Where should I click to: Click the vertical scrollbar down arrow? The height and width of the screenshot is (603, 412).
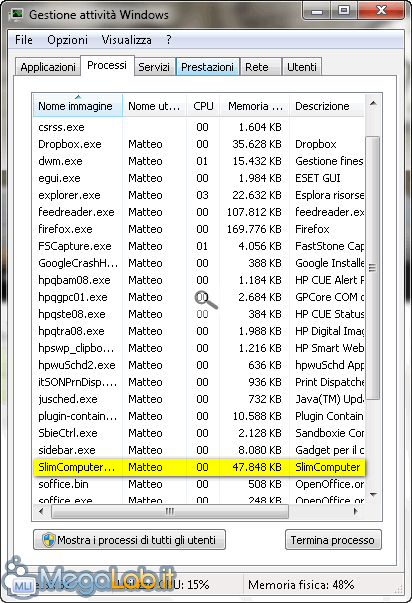click(373, 495)
